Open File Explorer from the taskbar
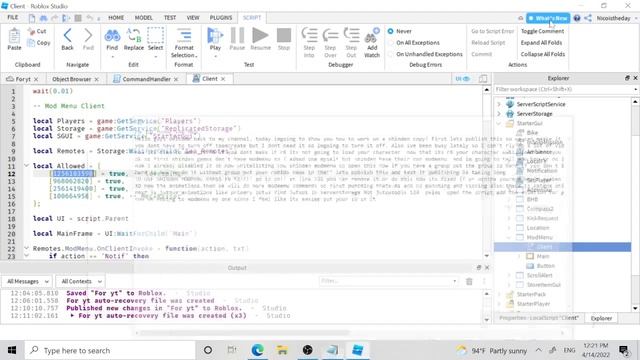Image resolution: width=640 pixels, height=360 pixels. tap(282, 350)
